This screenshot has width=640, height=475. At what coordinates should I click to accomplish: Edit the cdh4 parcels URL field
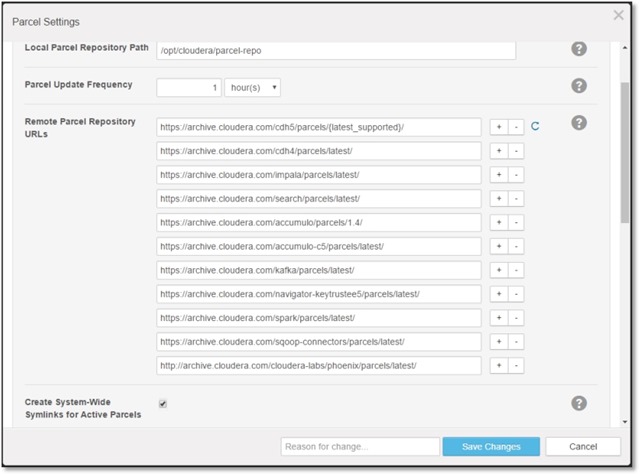(x=319, y=151)
